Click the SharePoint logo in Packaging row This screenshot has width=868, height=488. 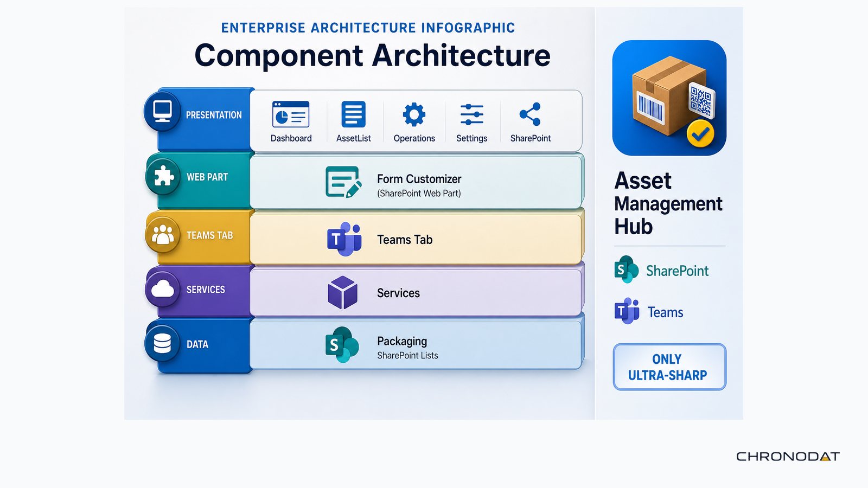pyautogui.click(x=342, y=345)
